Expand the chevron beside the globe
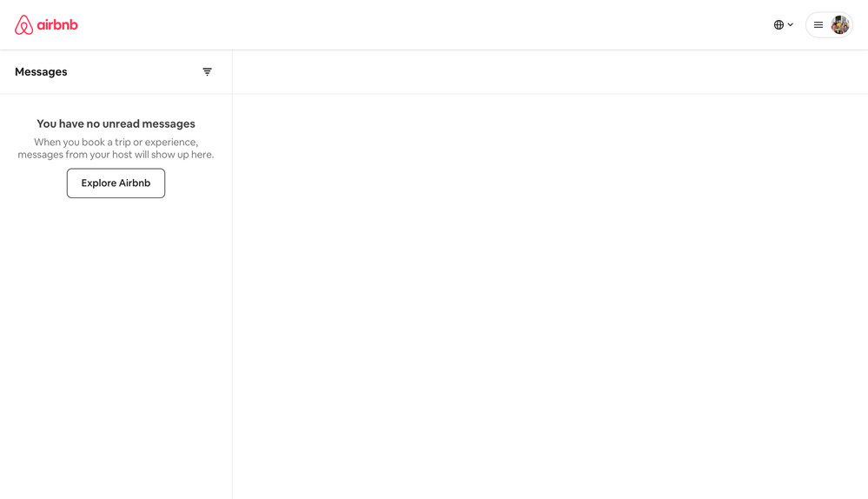The height and width of the screenshot is (499, 868). pyautogui.click(x=791, y=25)
